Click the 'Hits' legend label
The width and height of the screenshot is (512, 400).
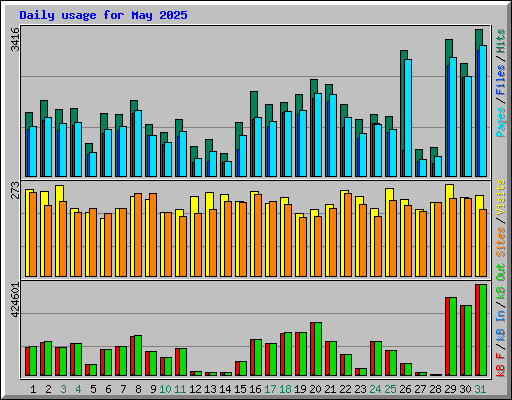(501, 41)
